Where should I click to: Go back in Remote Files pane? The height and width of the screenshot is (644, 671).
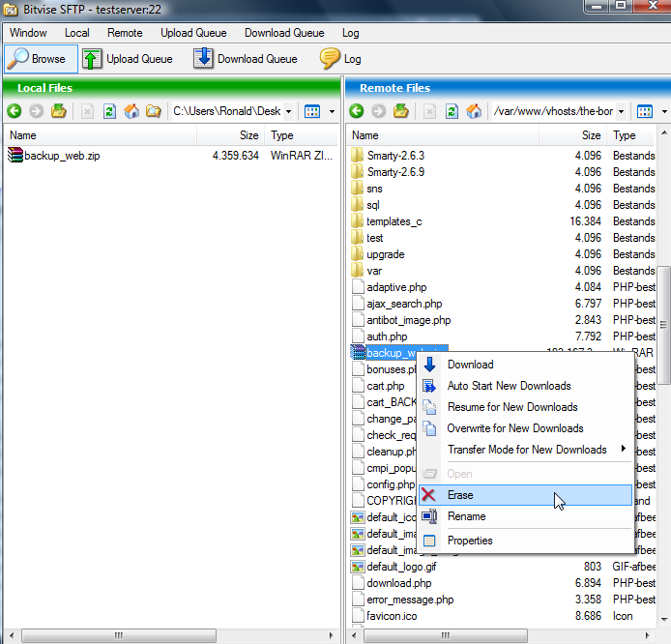tap(357, 111)
